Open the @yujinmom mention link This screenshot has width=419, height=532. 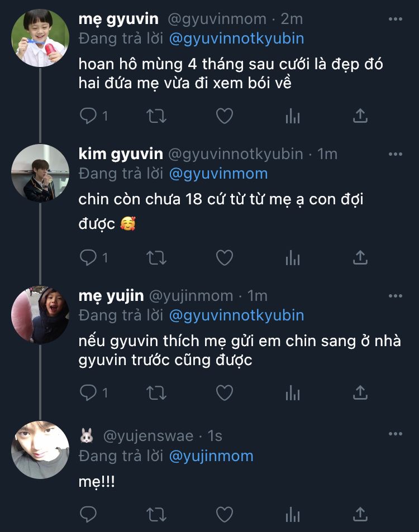coord(211,456)
